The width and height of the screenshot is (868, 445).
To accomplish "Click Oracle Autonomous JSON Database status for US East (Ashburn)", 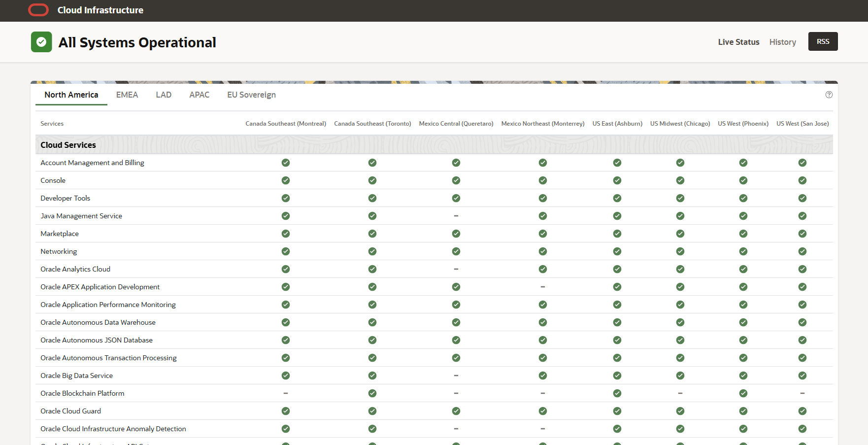I will [x=617, y=340].
